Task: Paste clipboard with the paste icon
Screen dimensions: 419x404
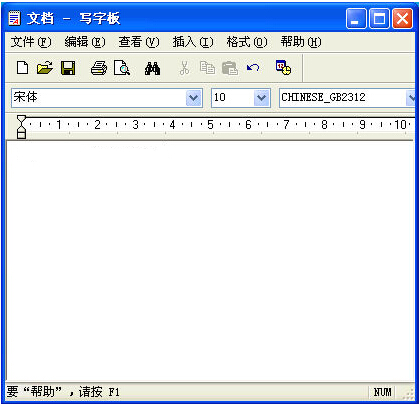Action: (x=230, y=68)
